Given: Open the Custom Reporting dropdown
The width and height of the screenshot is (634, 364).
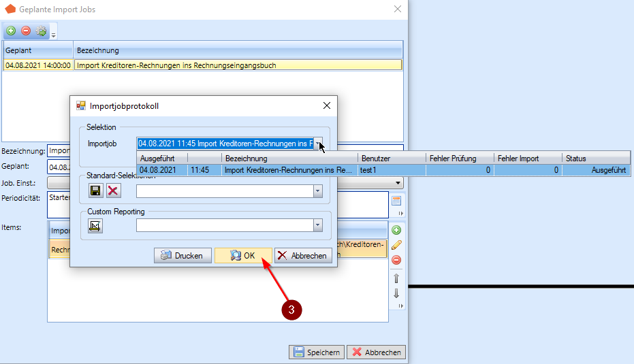Looking at the screenshot, I should pos(318,225).
